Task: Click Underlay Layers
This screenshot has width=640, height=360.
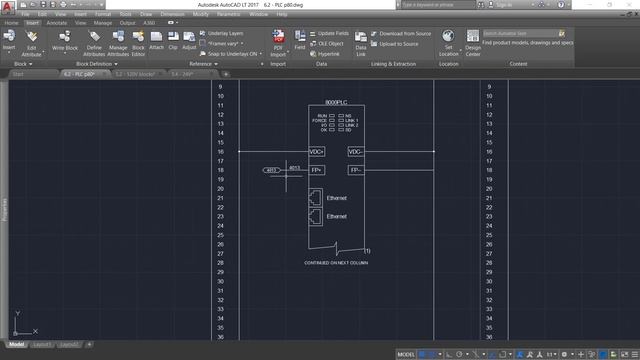Action: click(x=221, y=33)
